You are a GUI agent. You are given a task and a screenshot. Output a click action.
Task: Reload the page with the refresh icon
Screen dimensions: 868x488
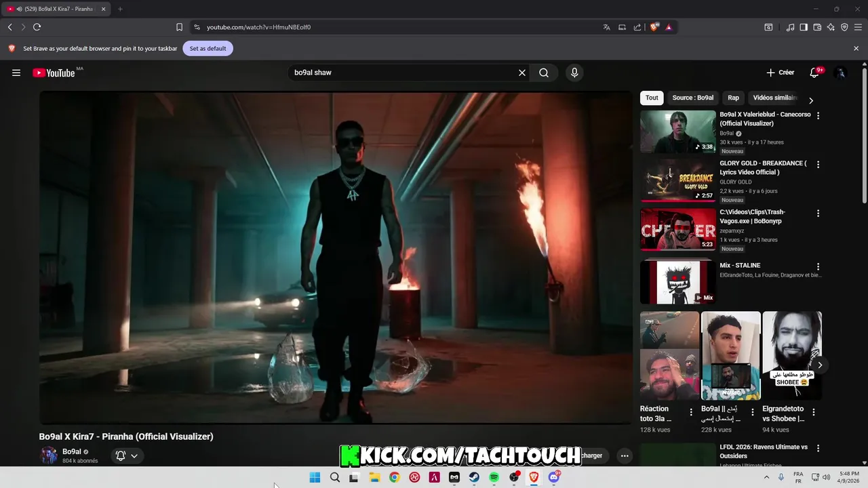tap(37, 27)
